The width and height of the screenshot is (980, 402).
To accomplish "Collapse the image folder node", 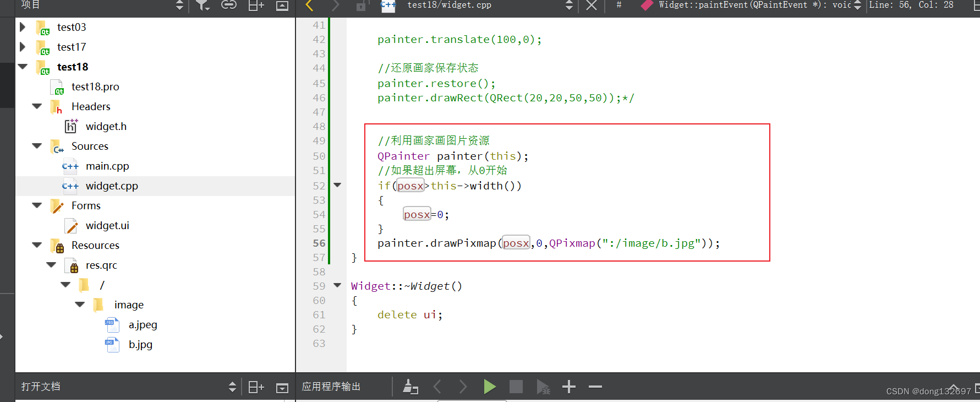I will [80, 305].
